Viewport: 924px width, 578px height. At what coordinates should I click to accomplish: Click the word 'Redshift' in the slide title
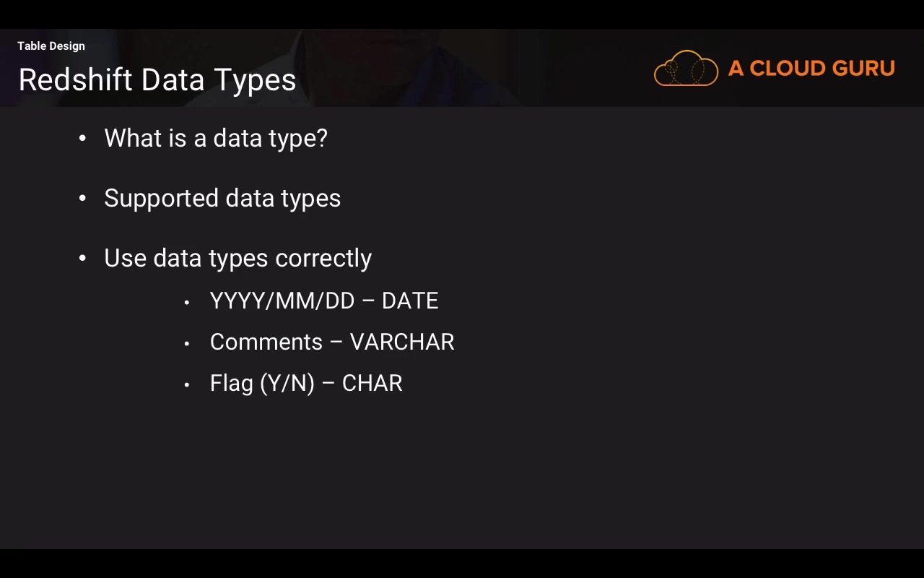coord(76,79)
